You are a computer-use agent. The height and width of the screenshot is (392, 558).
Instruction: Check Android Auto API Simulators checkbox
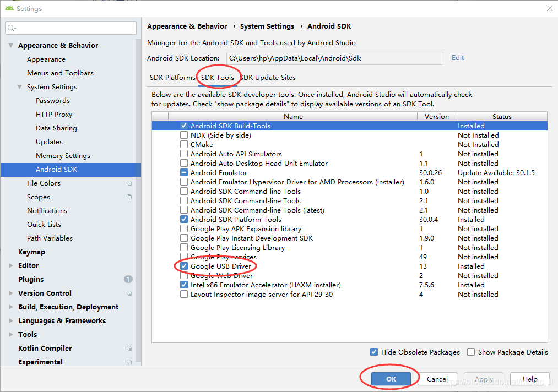point(184,154)
